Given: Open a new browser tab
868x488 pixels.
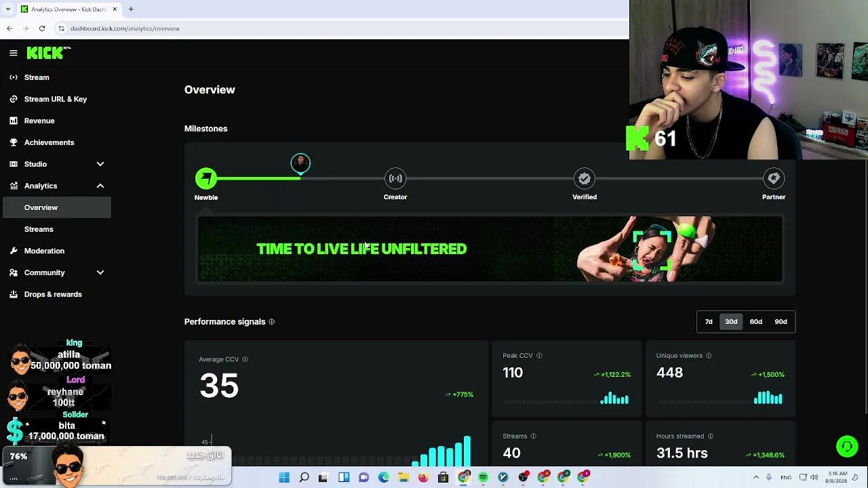Looking at the screenshot, I should coord(131,9).
